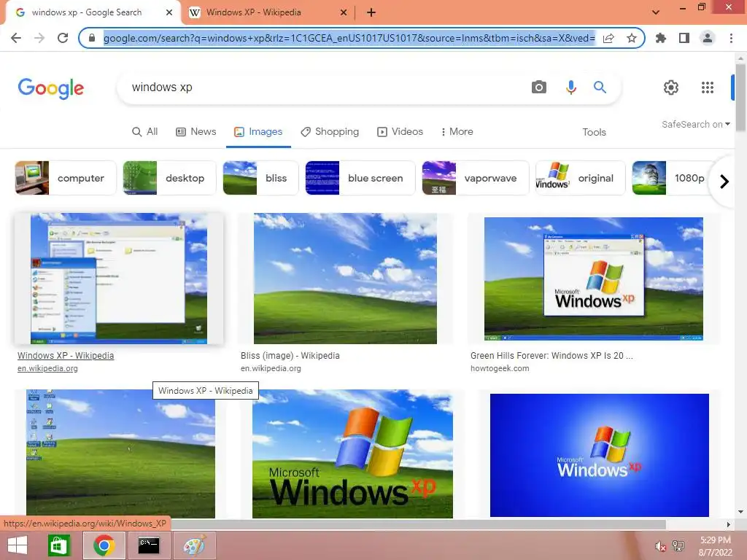This screenshot has width=747, height=560.
Task: Show more filter chips with right chevron
Action: pyautogui.click(x=724, y=182)
